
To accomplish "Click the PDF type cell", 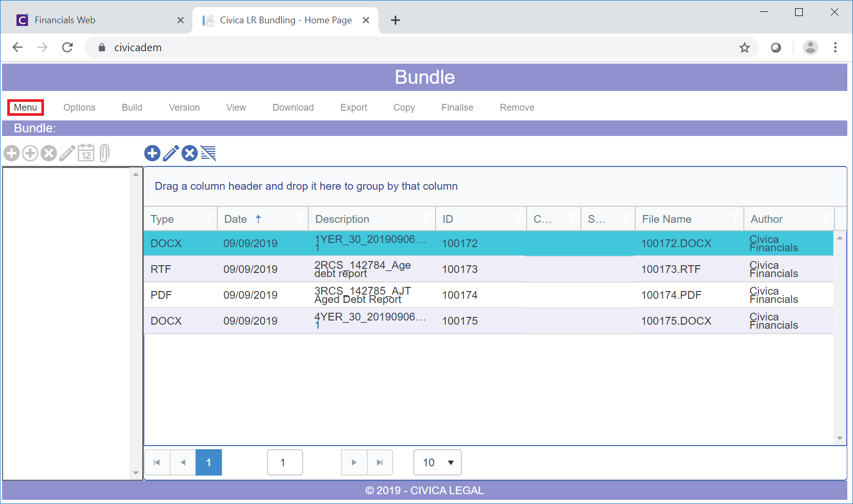I will tap(161, 295).
